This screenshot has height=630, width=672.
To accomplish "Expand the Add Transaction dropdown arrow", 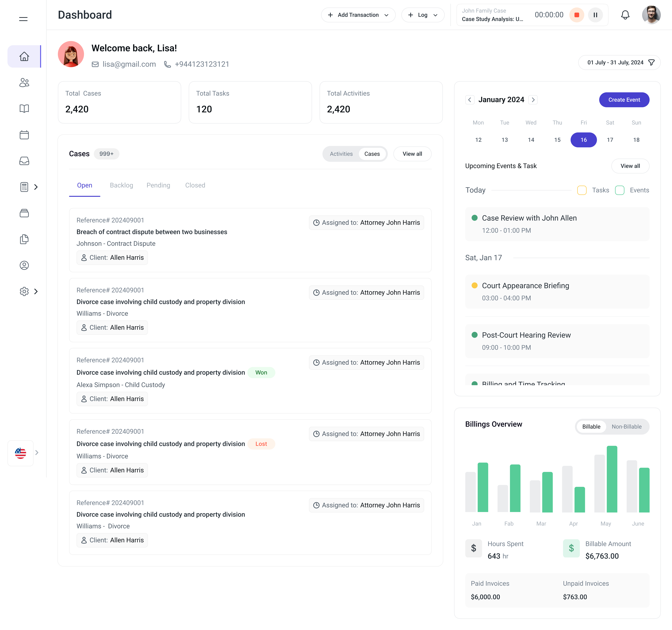I will (x=386, y=15).
